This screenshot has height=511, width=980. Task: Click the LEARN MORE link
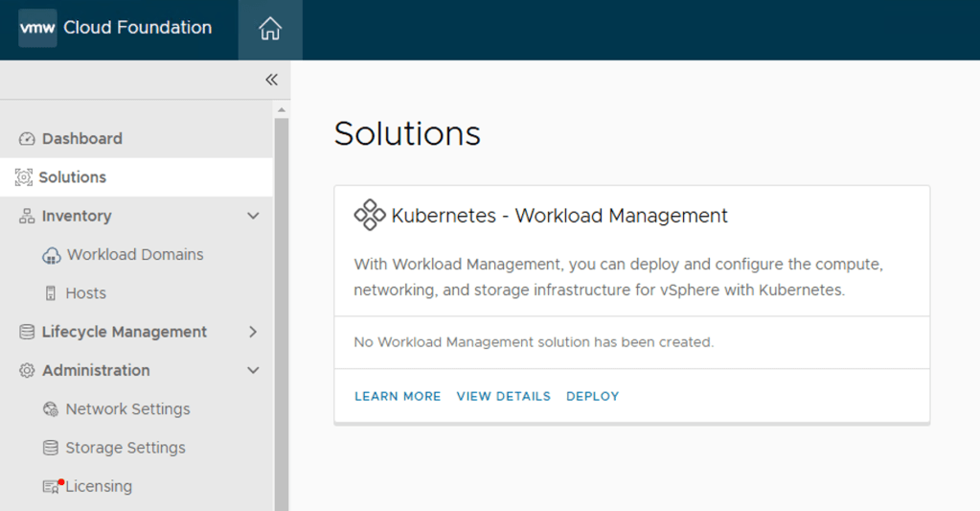(398, 396)
